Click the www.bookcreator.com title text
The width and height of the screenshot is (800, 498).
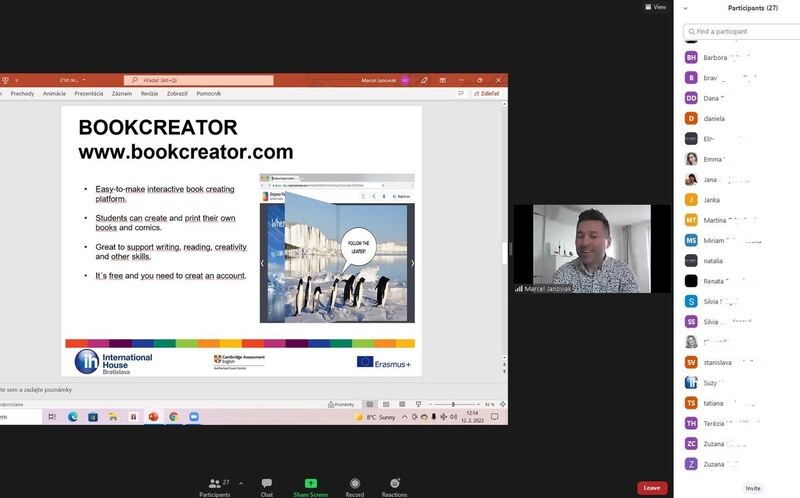click(x=186, y=152)
